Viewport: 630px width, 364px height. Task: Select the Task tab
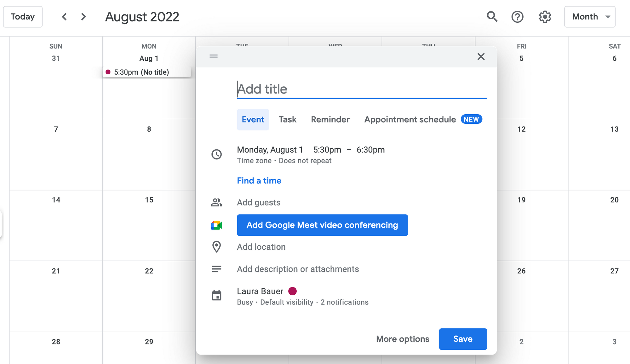pos(287,119)
